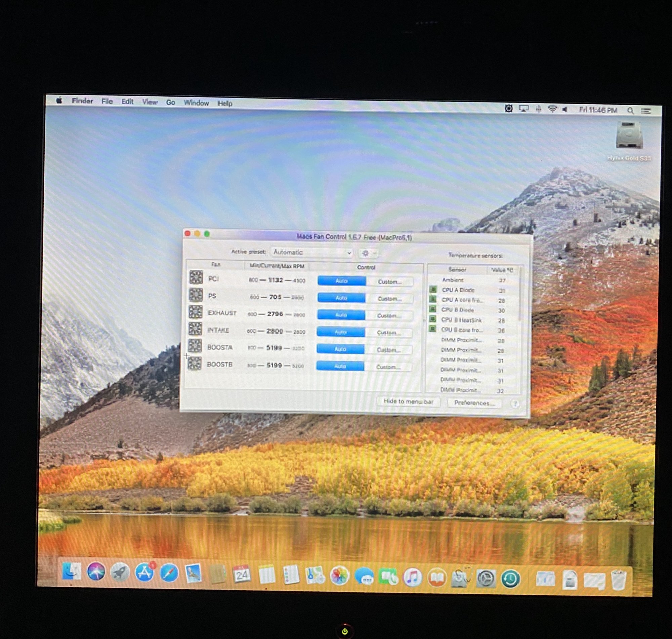Image resolution: width=672 pixels, height=639 pixels.
Task: Open the View menu
Action: 150,102
